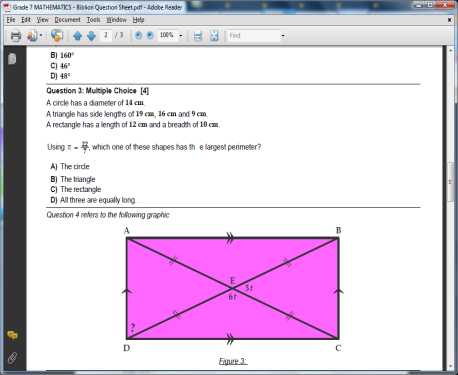
Task: Click the 100% zoom value box
Action: 167,35
